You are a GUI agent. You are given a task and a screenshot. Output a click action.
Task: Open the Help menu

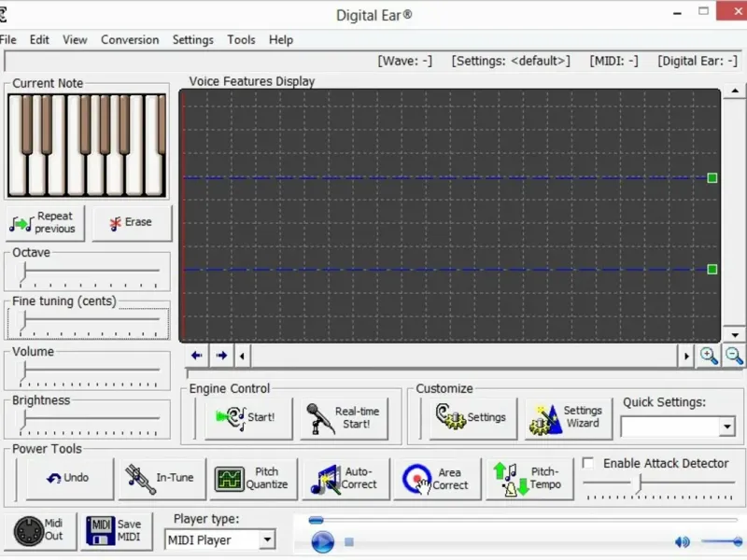[281, 40]
